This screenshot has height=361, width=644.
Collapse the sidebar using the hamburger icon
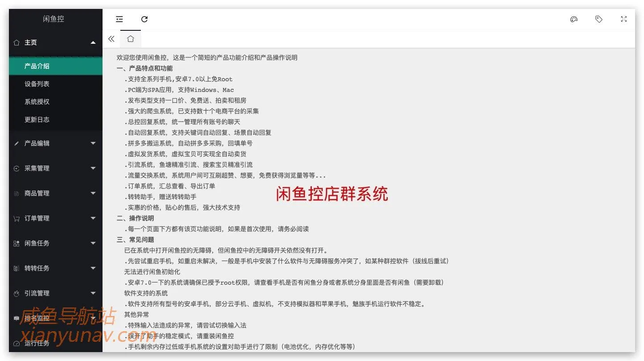click(119, 19)
